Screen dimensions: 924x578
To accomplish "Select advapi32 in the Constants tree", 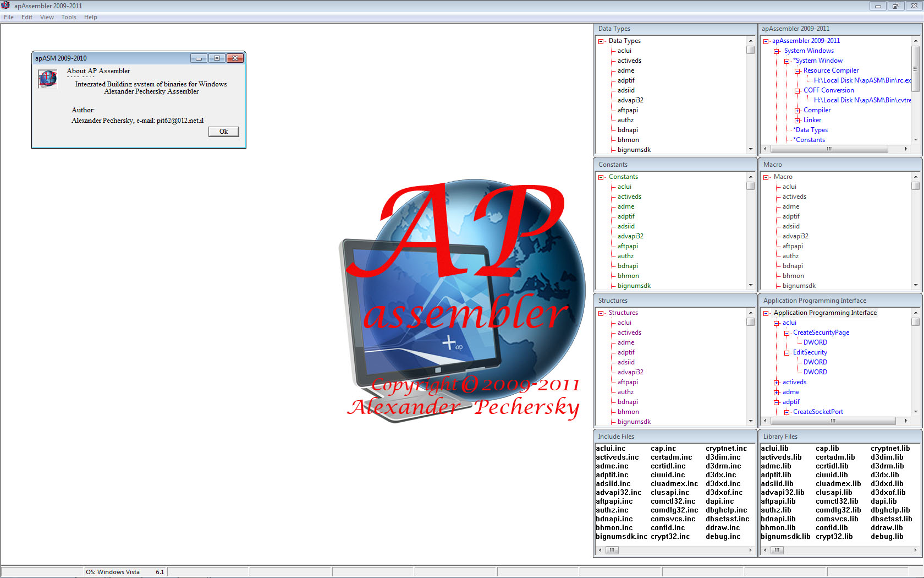I will click(x=630, y=236).
